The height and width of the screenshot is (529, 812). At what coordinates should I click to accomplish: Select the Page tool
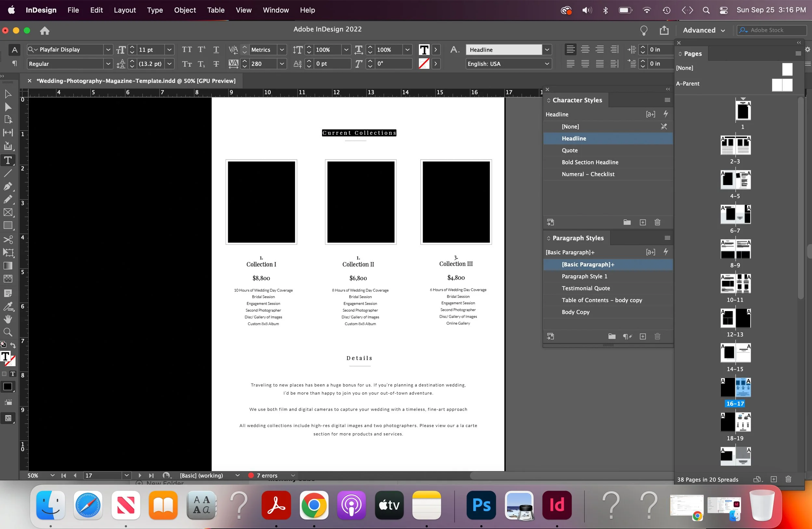coord(8,120)
